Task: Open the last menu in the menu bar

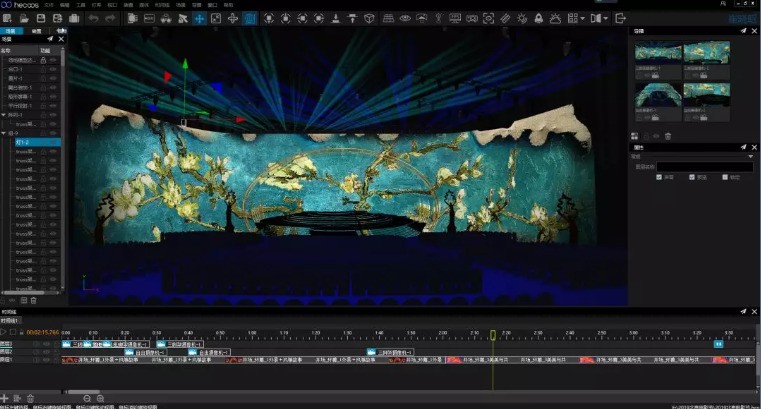Action: pos(229,5)
